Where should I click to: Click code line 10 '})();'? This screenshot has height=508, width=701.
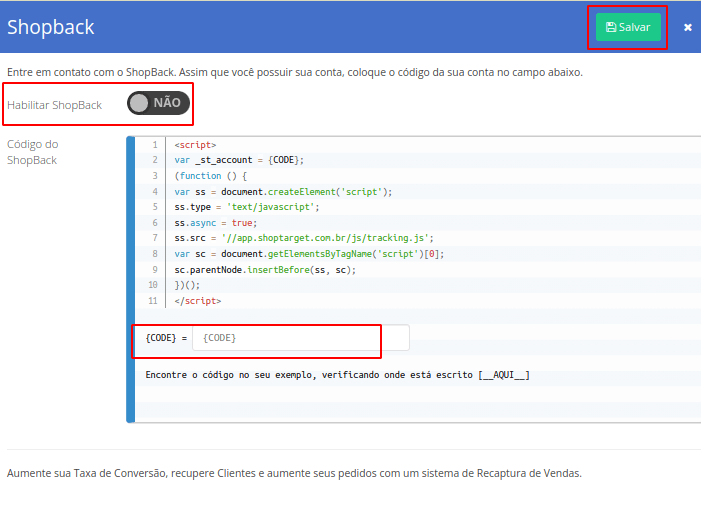187,285
